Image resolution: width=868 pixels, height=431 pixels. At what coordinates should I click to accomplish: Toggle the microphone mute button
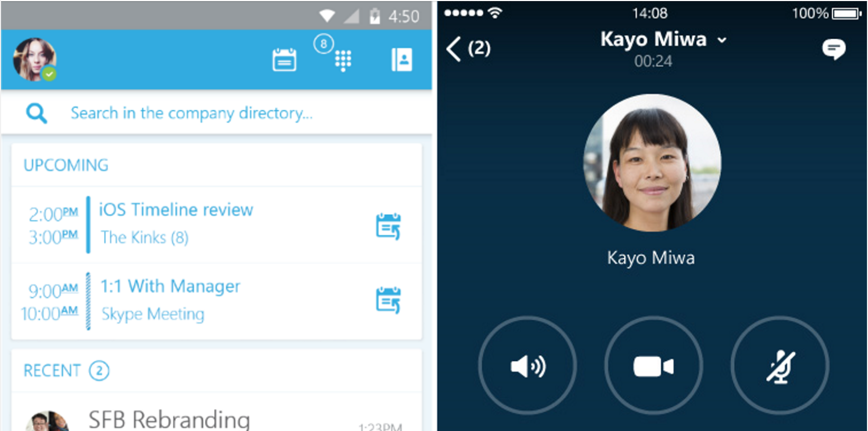click(780, 366)
